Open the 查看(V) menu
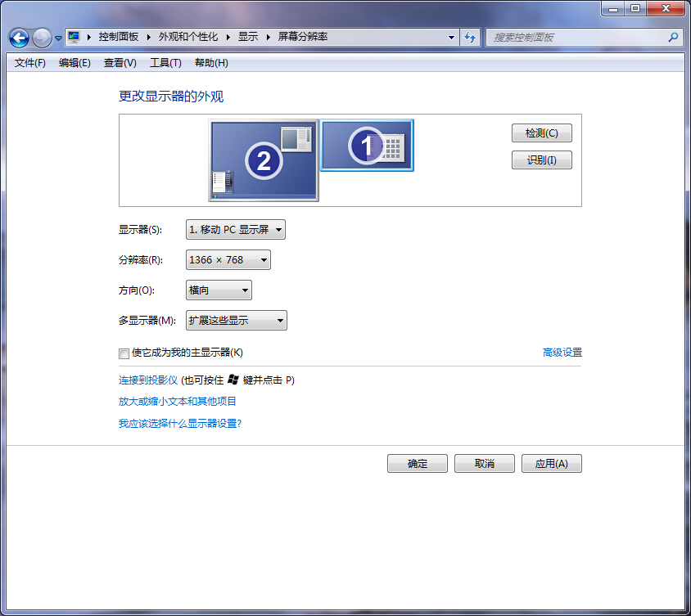The image size is (691, 616). click(x=120, y=63)
